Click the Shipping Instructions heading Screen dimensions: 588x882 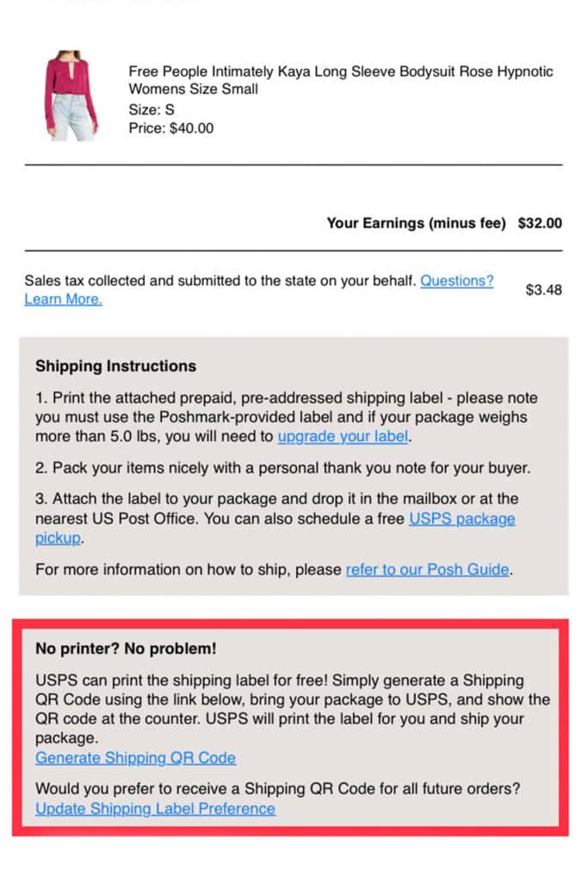coord(116,365)
